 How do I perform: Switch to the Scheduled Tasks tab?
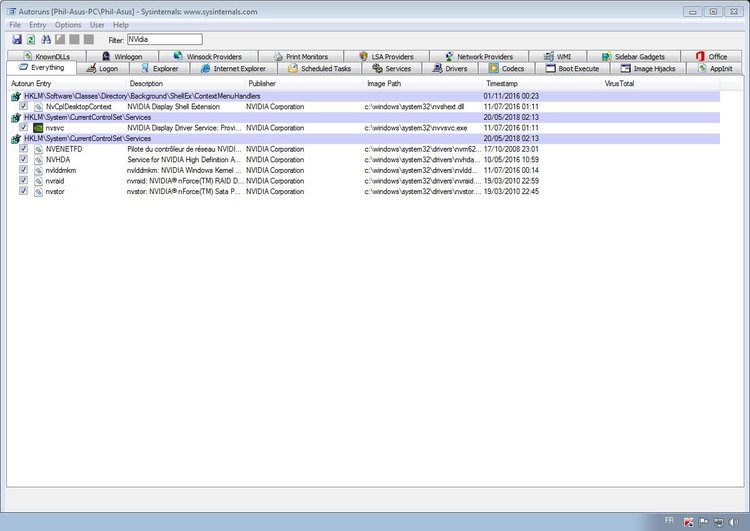[320, 68]
